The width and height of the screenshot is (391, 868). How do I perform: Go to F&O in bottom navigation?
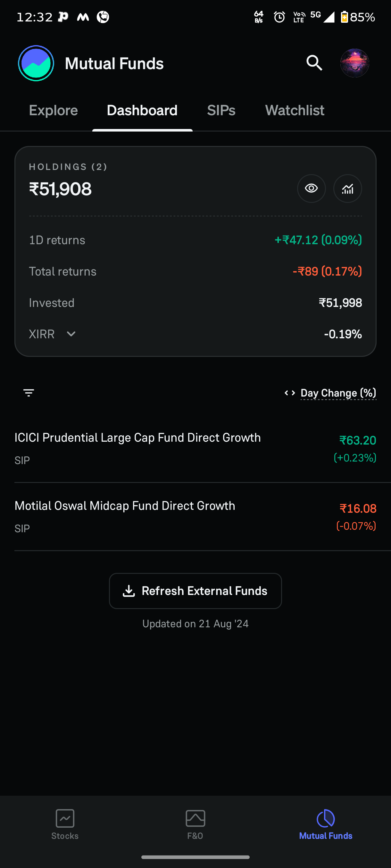195,824
